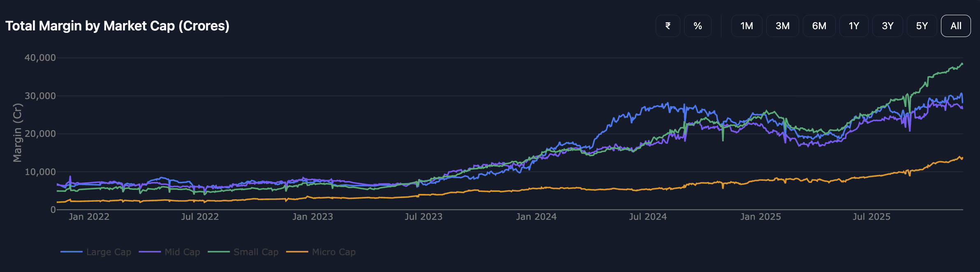Image resolution: width=980 pixels, height=272 pixels.
Task: Select the 3M time range
Action: (x=782, y=26)
